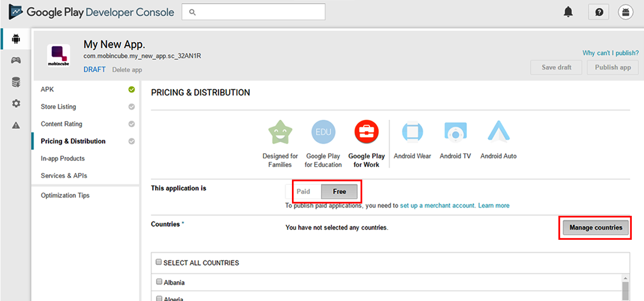Follow the set up a merchant account link
The height and width of the screenshot is (301, 644).
point(437,206)
